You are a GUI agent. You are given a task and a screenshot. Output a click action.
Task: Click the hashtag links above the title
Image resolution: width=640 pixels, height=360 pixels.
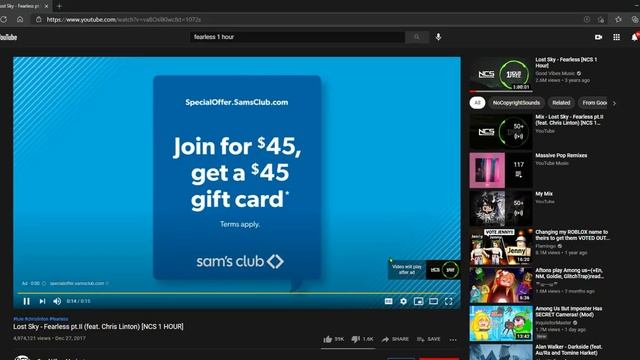(41, 319)
